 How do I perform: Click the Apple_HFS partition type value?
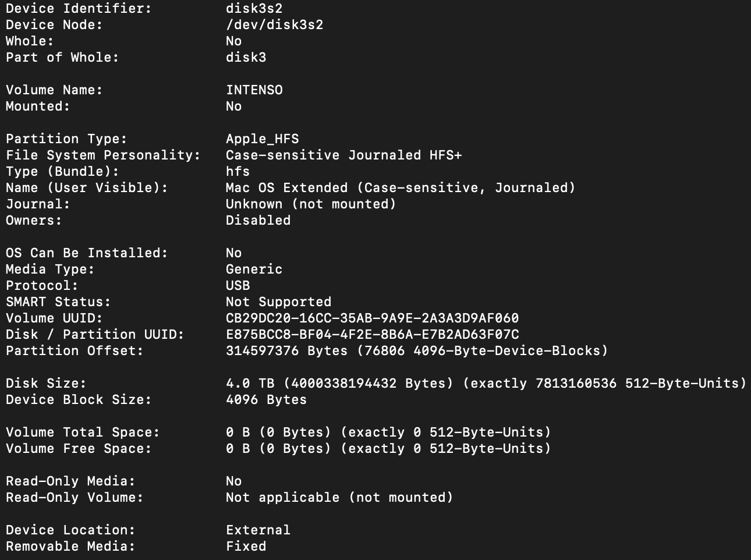point(262,139)
